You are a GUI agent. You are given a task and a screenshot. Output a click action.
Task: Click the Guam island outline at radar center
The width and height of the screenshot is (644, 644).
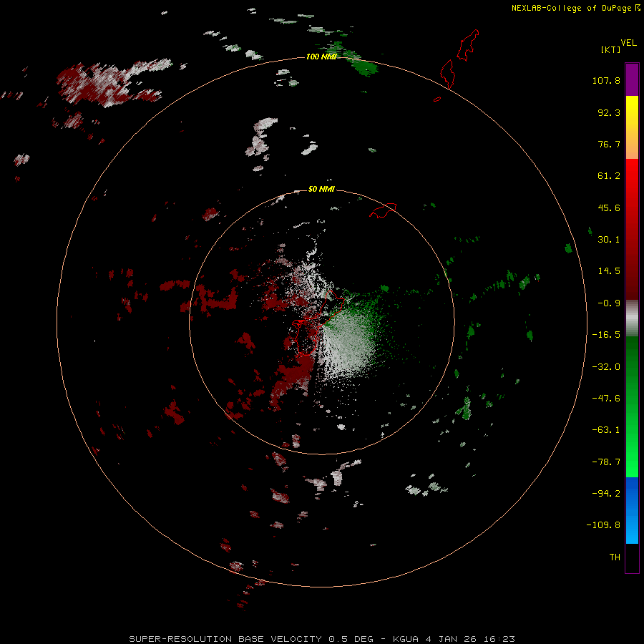click(318, 322)
